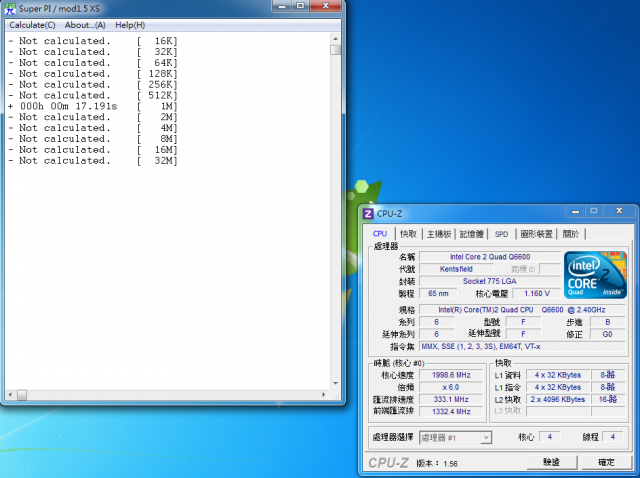The image size is (640, 478).
Task: Click the 'MMX, SSE' instruction set field
Action: [x=522, y=347]
